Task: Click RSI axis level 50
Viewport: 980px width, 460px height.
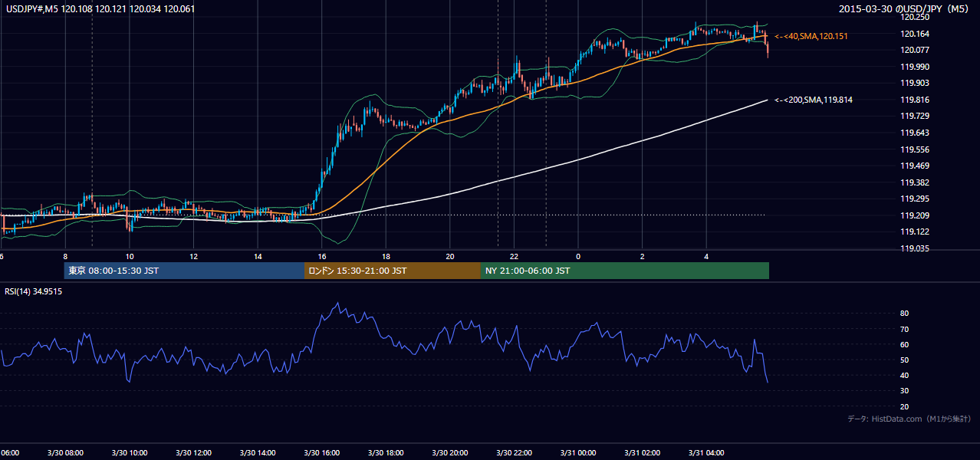Action: coord(905,360)
